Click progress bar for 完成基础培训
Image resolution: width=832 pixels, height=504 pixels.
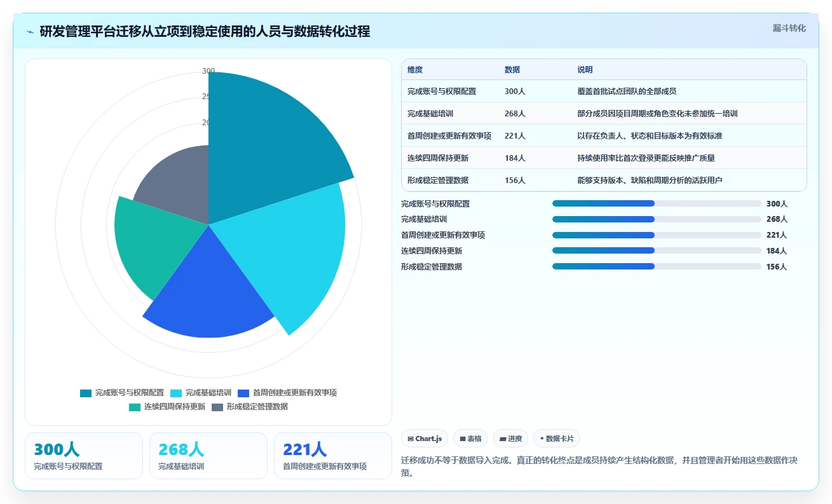[657, 219]
